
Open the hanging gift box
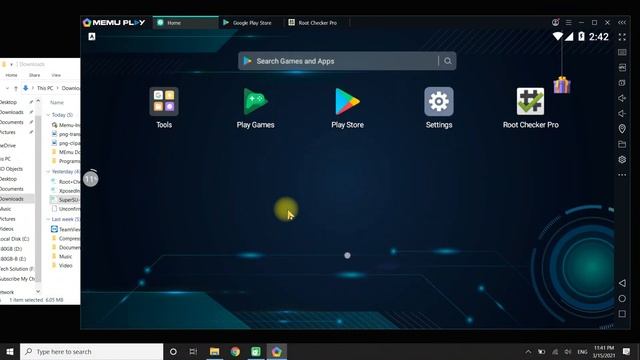pos(562,85)
